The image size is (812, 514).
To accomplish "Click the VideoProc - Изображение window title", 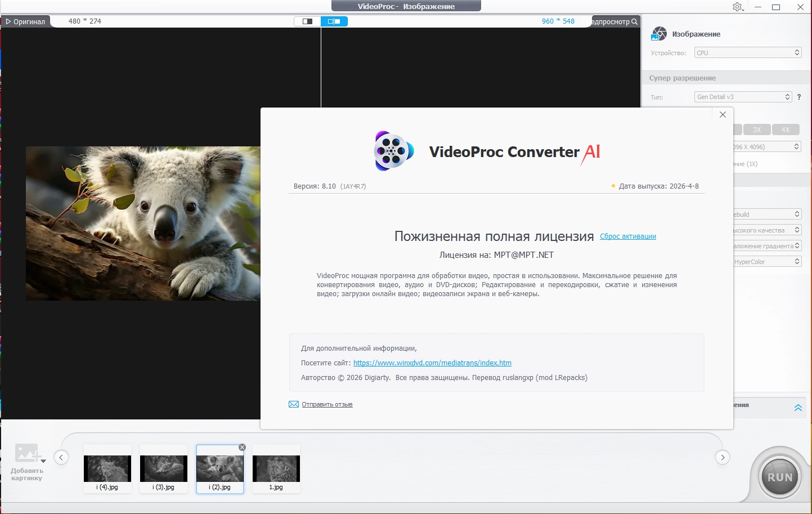I will pos(406,6).
